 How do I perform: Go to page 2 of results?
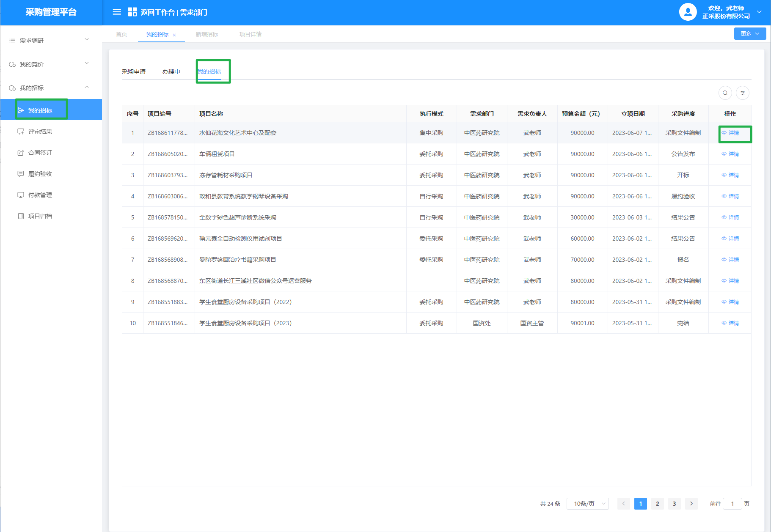point(657,504)
